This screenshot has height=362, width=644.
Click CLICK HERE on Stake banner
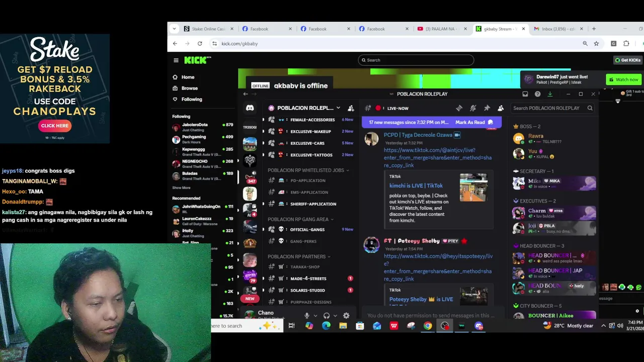(x=54, y=126)
